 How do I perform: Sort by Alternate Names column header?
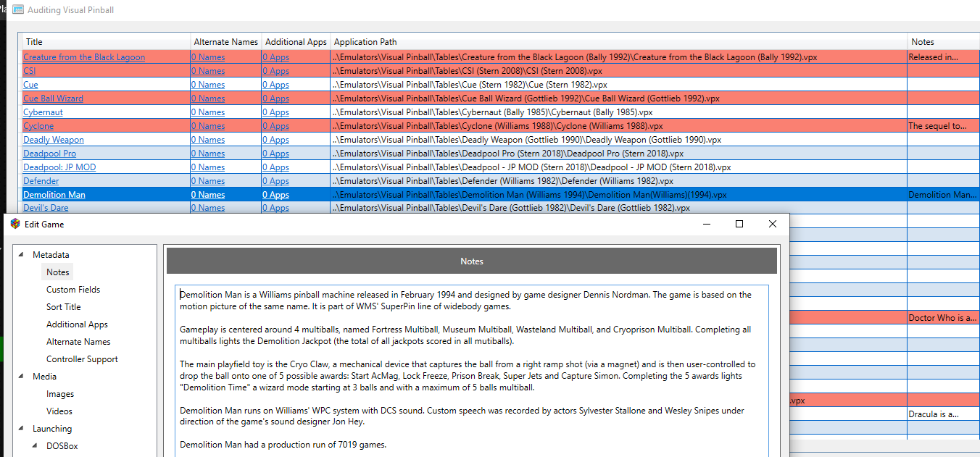click(225, 42)
